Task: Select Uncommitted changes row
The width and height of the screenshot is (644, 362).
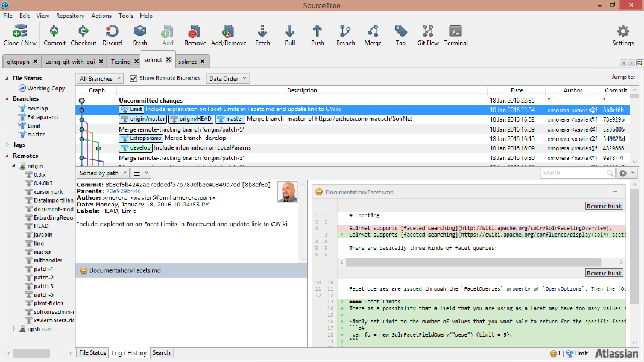Action: click(x=353, y=100)
